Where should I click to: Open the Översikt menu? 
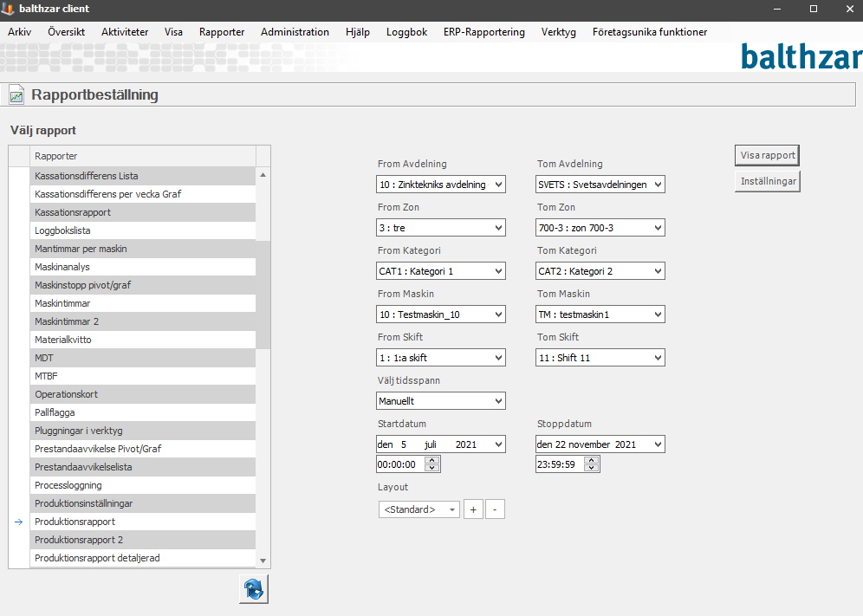pyautogui.click(x=66, y=32)
